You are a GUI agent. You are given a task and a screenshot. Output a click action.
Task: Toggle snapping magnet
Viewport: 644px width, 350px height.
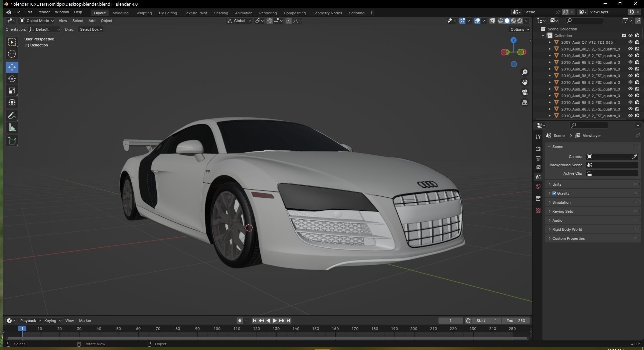pyautogui.click(x=269, y=21)
